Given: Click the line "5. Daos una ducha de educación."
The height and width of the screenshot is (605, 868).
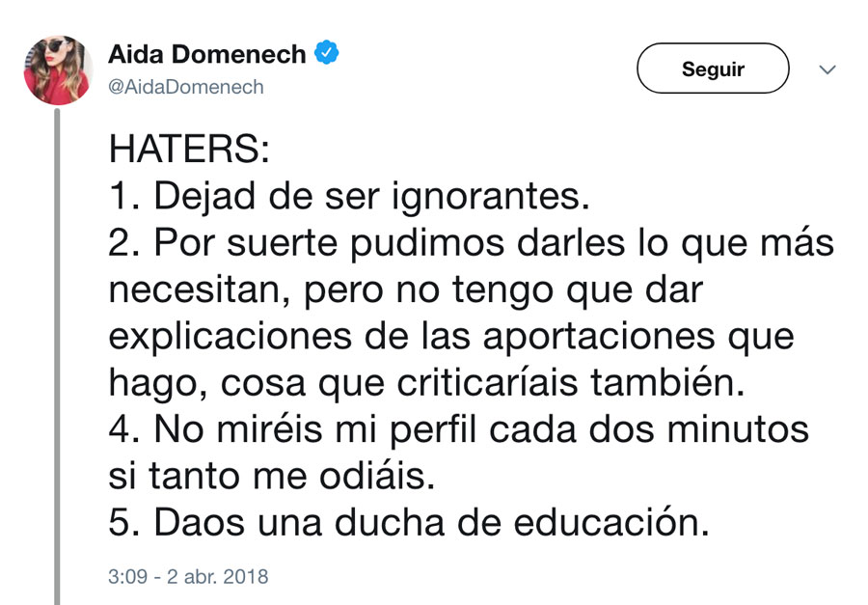Looking at the screenshot, I should click(409, 522).
